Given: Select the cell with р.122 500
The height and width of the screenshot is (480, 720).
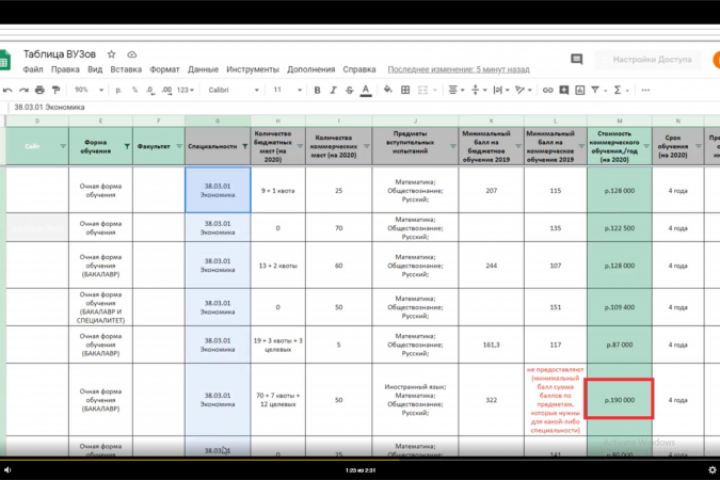Looking at the screenshot, I should (619, 228).
